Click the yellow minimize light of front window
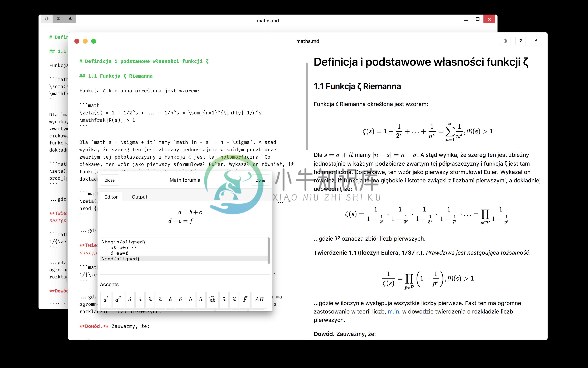Screen dimensions: 588x368 pyautogui.click(x=85, y=41)
